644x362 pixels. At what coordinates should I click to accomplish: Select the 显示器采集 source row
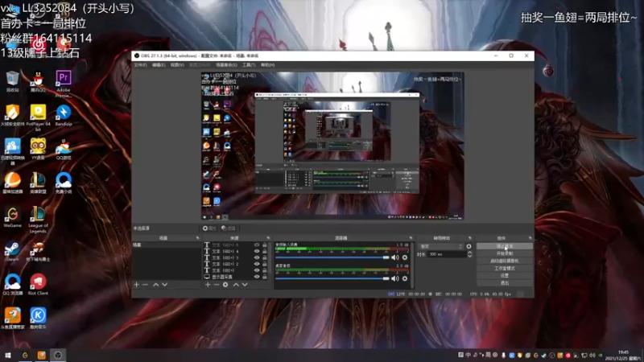[x=236, y=277]
